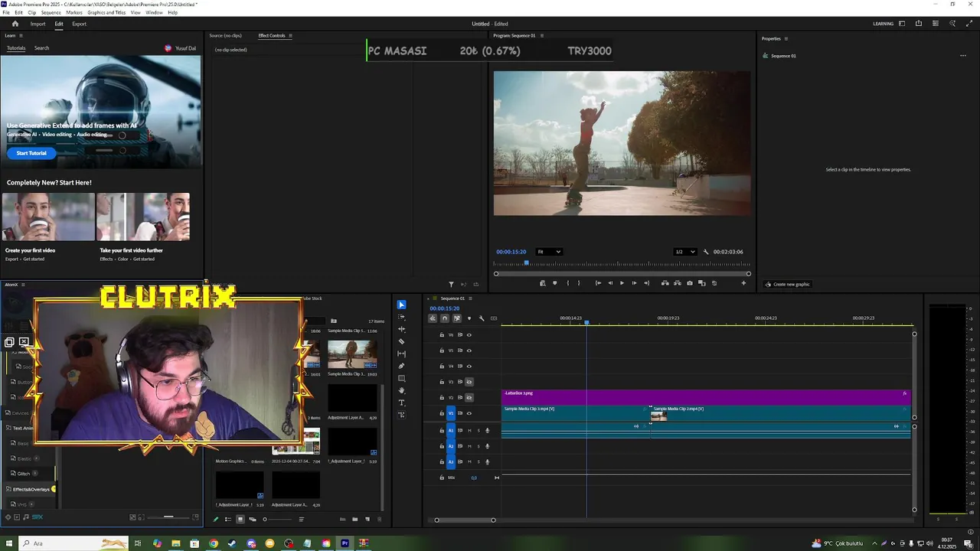Mute audio track A1
Viewport: 980px width, 551px height.
click(469, 430)
